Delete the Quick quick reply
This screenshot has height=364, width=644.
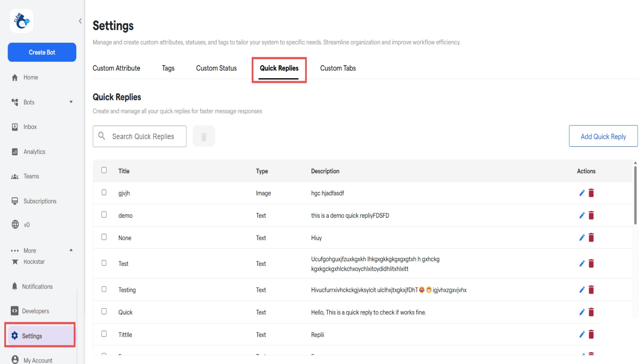click(x=591, y=312)
